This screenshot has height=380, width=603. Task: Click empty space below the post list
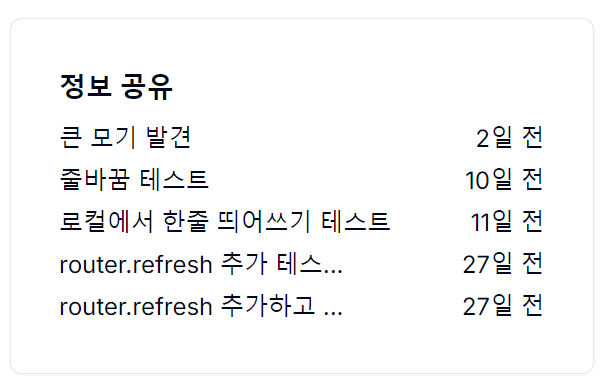tap(302, 346)
